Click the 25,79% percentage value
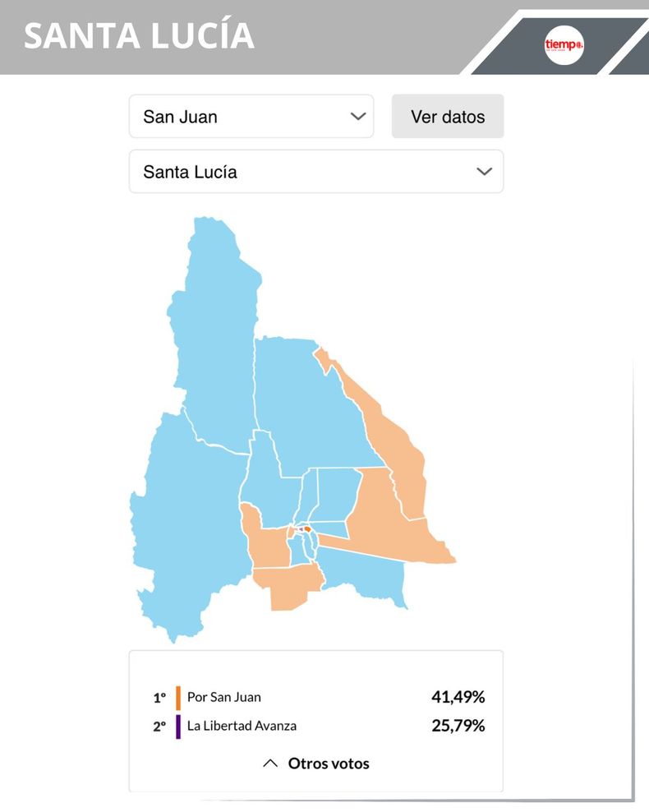649x812 pixels. tap(458, 727)
